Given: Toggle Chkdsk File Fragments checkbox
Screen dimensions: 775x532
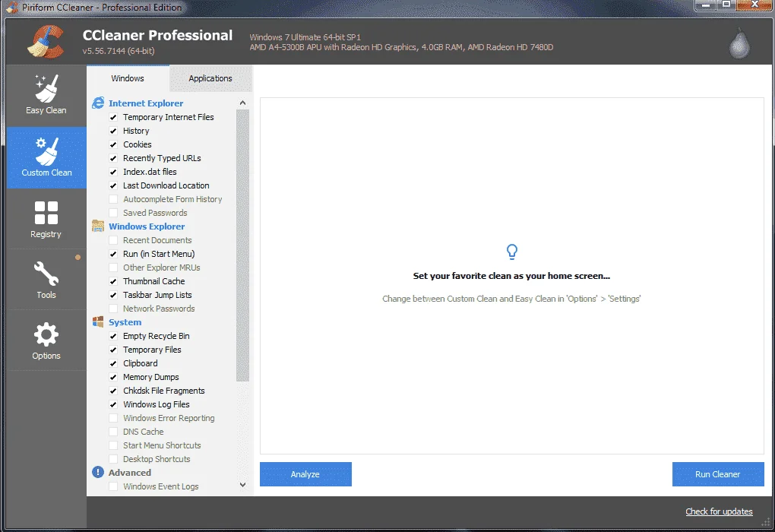Looking at the screenshot, I should pyautogui.click(x=113, y=391).
